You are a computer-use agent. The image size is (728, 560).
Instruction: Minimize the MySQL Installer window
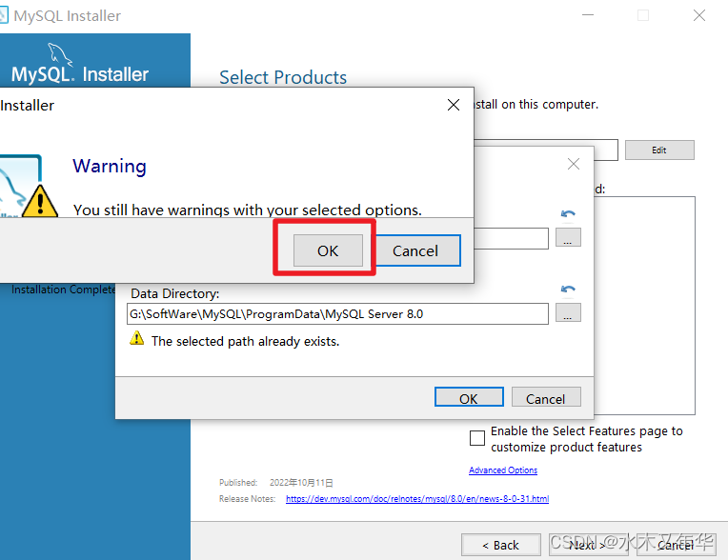click(x=588, y=15)
